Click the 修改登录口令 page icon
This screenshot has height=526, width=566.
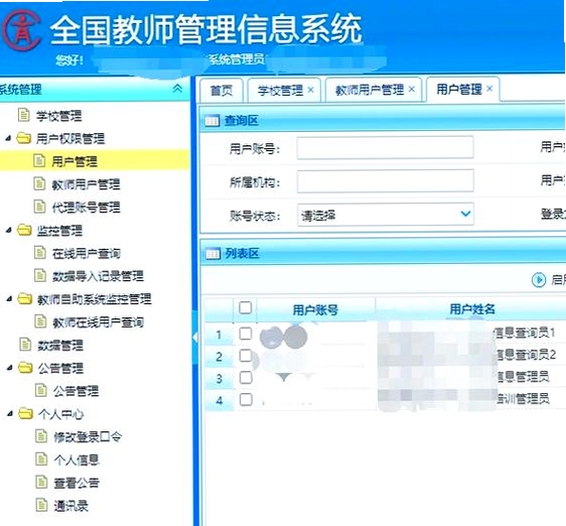click(41, 436)
